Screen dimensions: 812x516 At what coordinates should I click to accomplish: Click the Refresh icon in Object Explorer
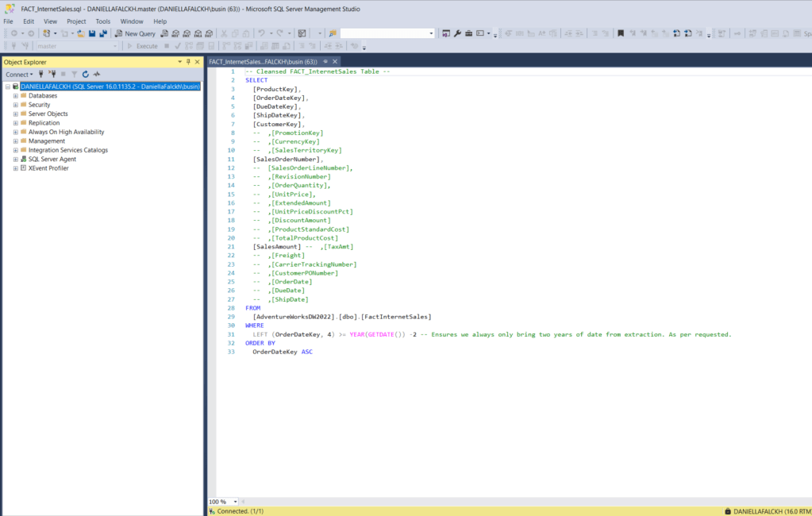point(85,74)
